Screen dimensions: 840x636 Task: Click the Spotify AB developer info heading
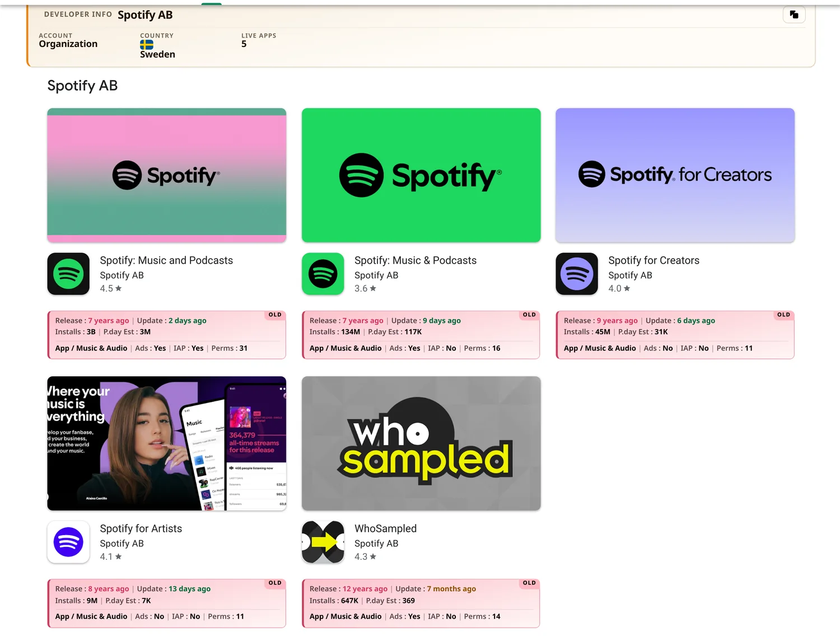pyautogui.click(x=145, y=15)
